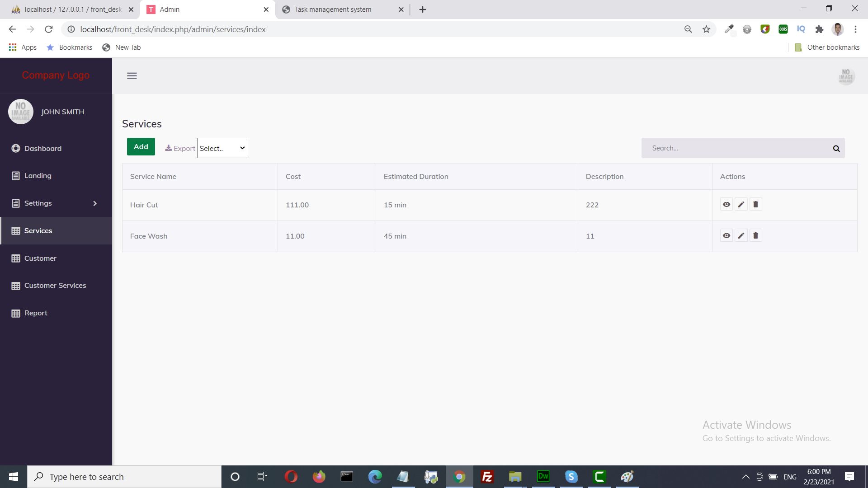
Task: Click the hamburger menu icon
Action: tap(132, 76)
